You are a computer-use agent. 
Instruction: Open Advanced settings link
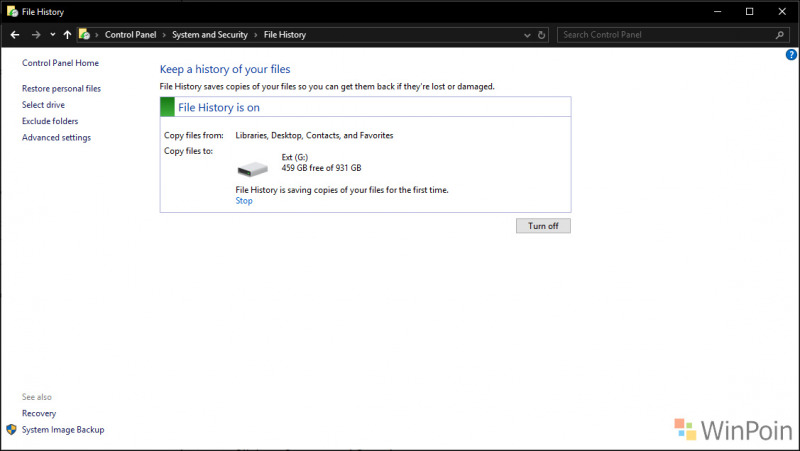tap(56, 137)
